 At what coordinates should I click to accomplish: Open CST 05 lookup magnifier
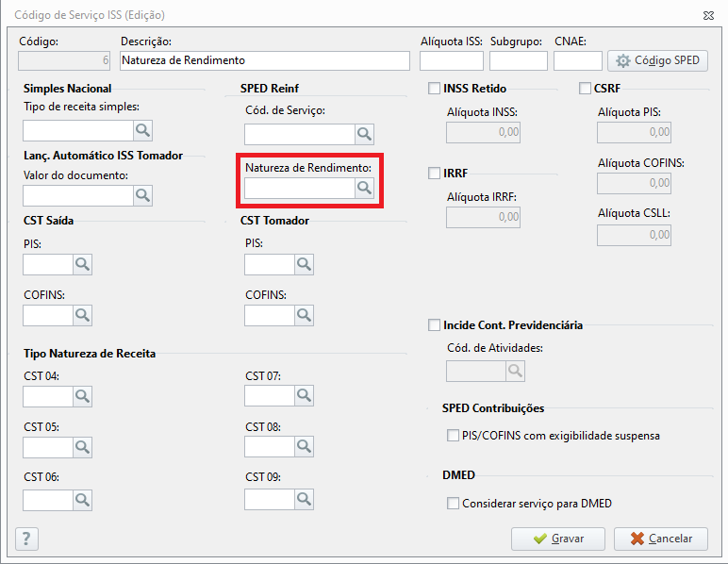[x=83, y=447]
